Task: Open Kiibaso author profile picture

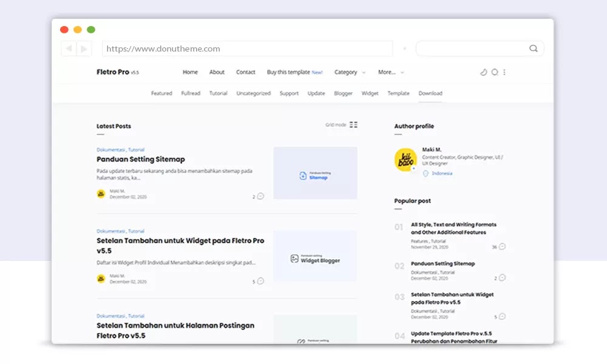Action: point(405,160)
